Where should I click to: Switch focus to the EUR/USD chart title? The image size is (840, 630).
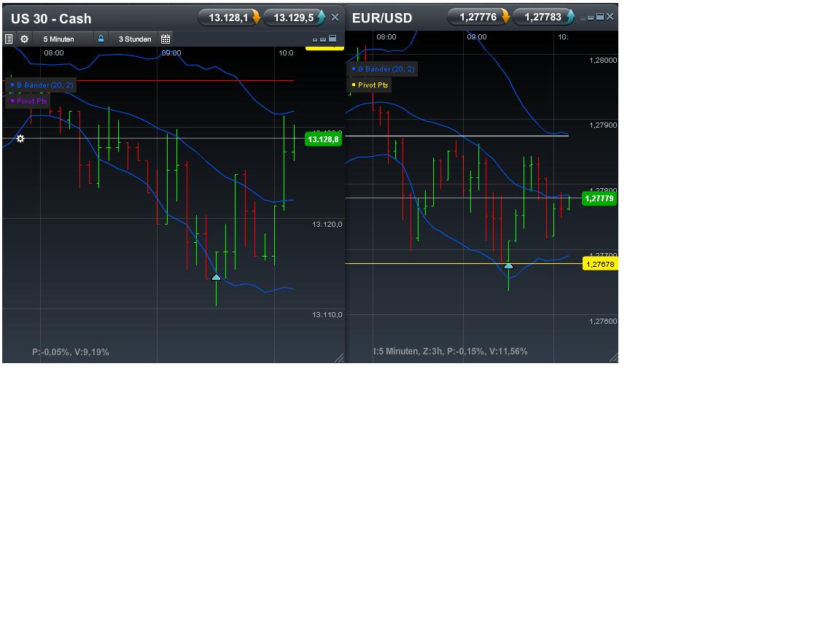point(381,17)
